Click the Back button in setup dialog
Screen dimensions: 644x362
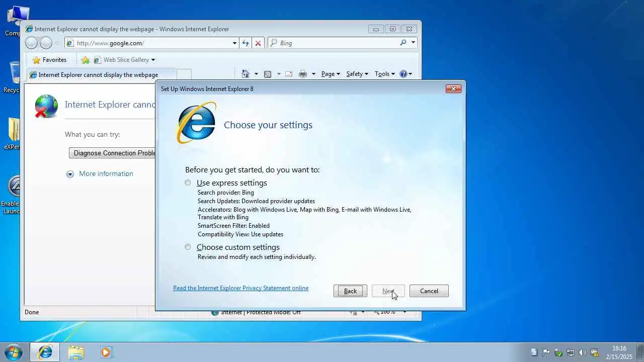tap(350, 291)
